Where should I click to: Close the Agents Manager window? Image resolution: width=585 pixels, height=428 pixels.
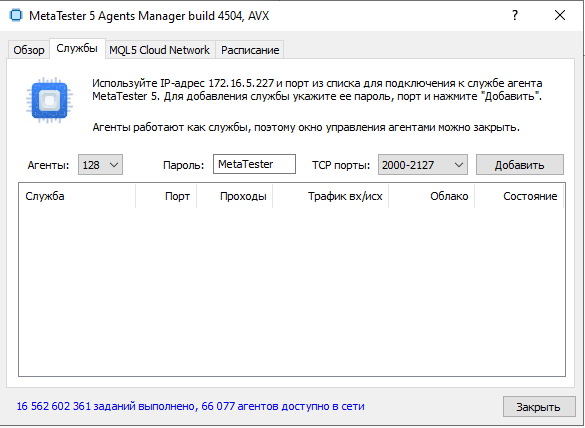point(560,16)
